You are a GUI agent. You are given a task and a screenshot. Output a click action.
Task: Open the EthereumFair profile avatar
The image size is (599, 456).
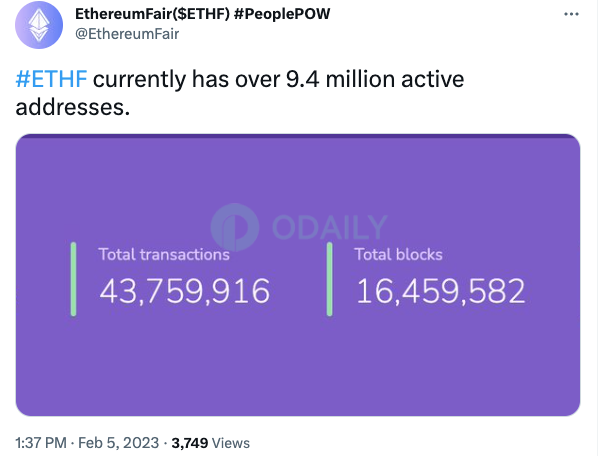39,25
